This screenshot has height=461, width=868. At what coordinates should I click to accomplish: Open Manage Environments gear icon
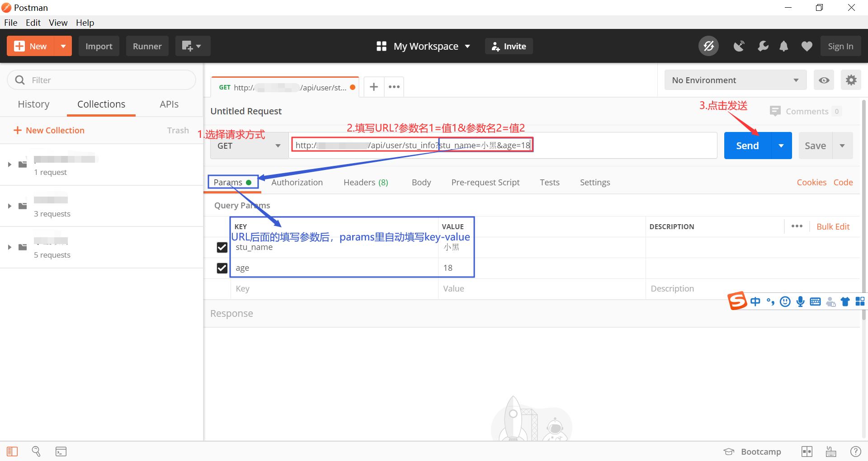(x=851, y=80)
